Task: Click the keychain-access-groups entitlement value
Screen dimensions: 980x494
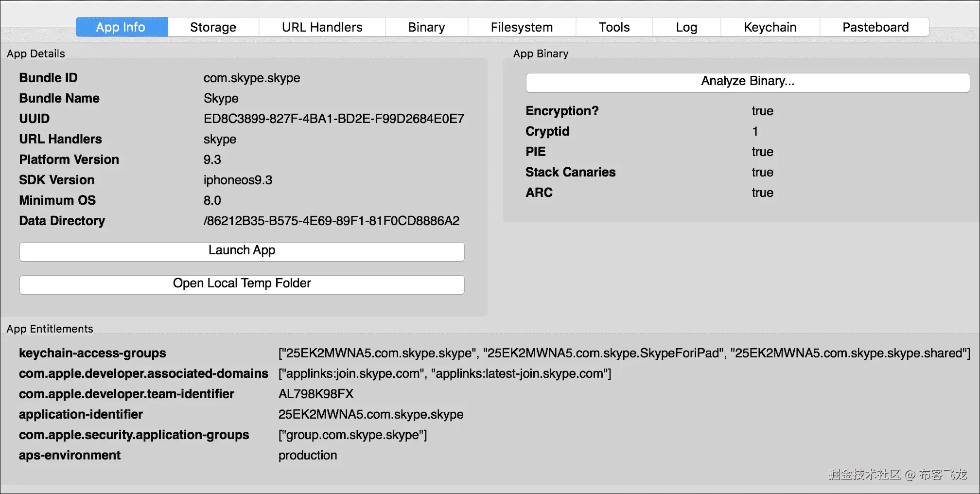Action: tap(624, 353)
